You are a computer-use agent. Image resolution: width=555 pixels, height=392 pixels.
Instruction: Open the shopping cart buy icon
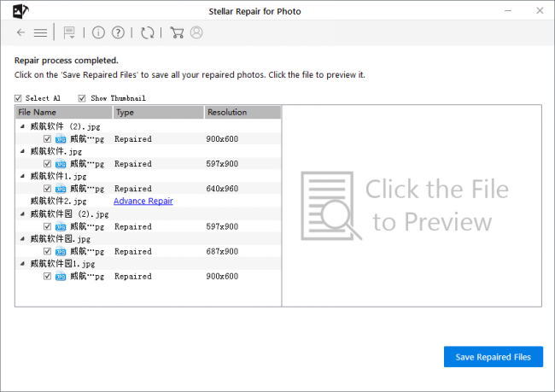tap(177, 32)
